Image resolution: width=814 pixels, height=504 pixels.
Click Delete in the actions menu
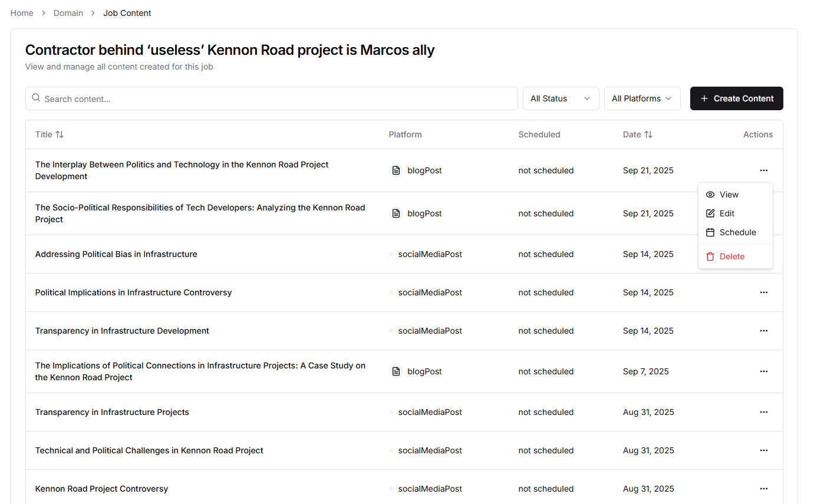click(x=731, y=256)
